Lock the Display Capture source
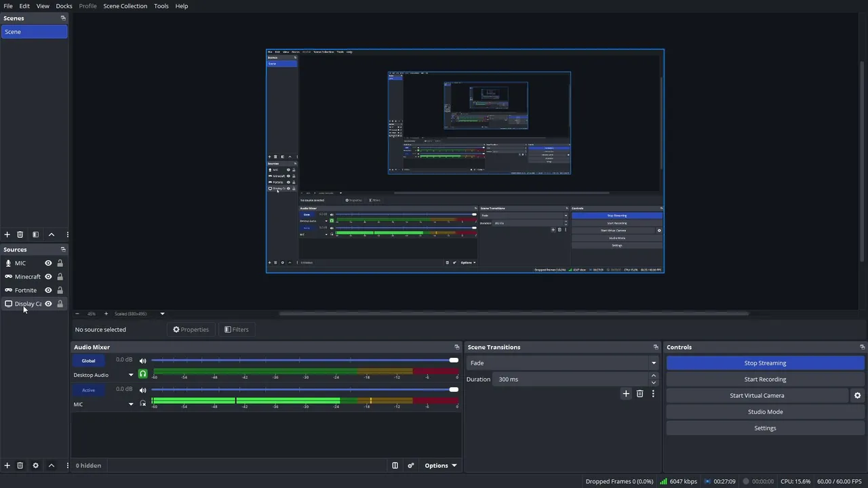This screenshot has height=488, width=868. click(60, 304)
